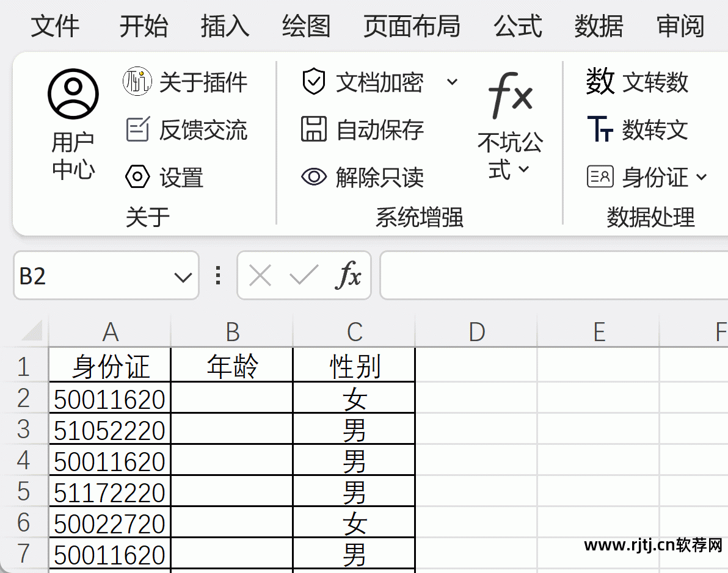Click the select-all corner triangle
This screenshot has width=728, height=573.
pyautogui.click(x=32, y=330)
